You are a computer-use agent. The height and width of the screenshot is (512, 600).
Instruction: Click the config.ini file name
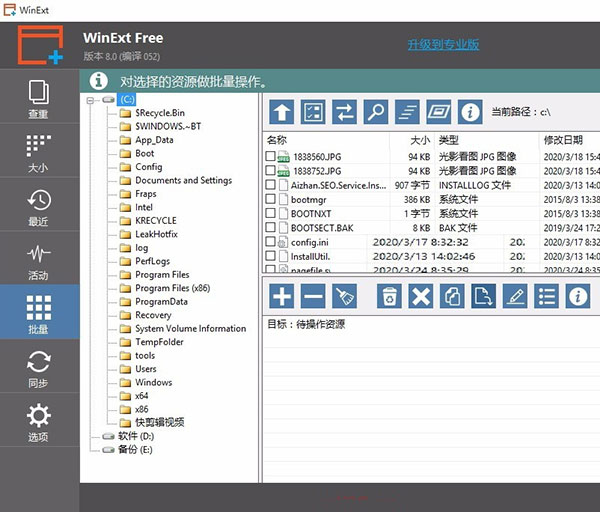click(310, 242)
